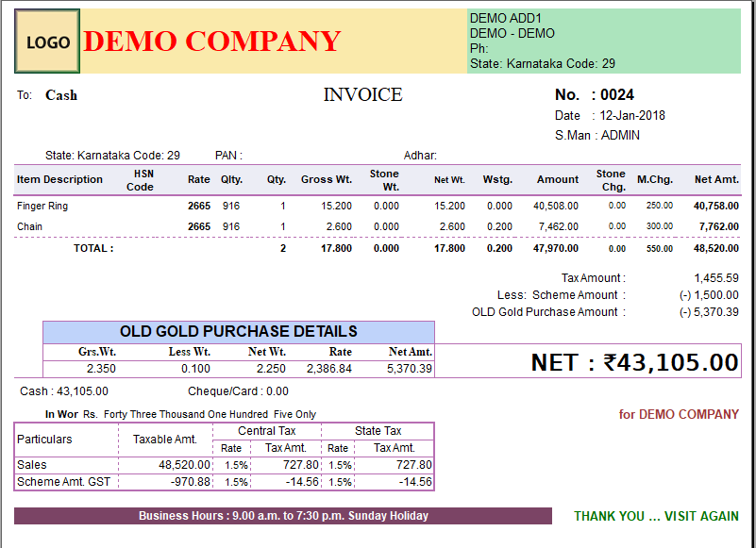Viewport: 756px width, 548px height.
Task: Click the Tax Amount value 1,455.59
Action: tap(716, 278)
